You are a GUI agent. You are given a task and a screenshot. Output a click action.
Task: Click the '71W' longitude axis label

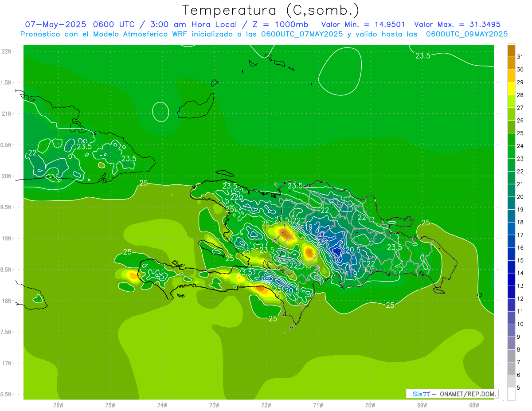(x=318, y=405)
